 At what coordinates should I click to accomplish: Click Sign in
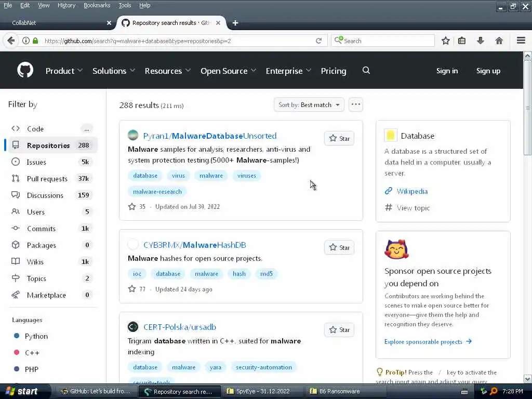447,71
